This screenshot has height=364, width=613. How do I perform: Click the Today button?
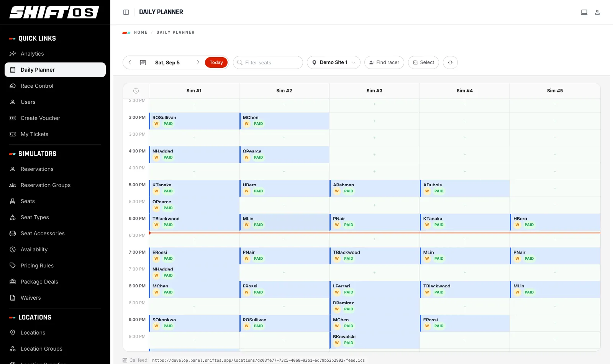216,62
